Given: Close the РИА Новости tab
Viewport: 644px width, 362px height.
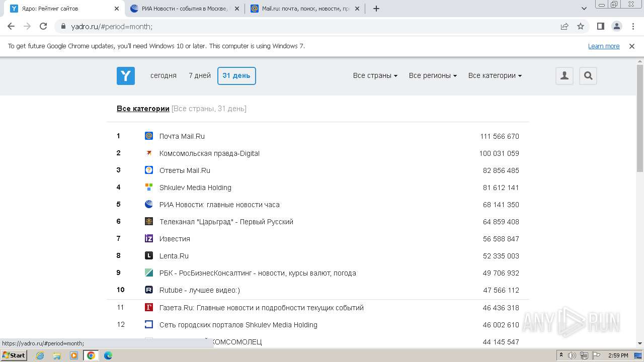Looking at the screenshot, I should (236, 9).
